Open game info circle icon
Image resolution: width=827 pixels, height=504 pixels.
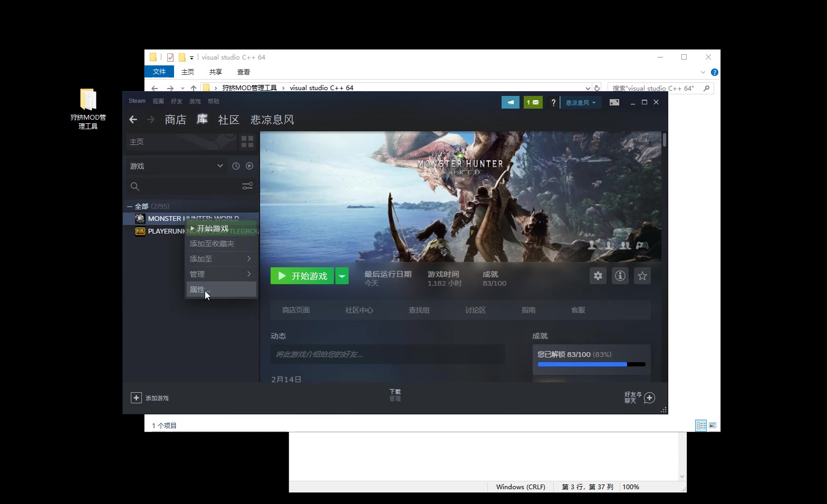tap(620, 276)
